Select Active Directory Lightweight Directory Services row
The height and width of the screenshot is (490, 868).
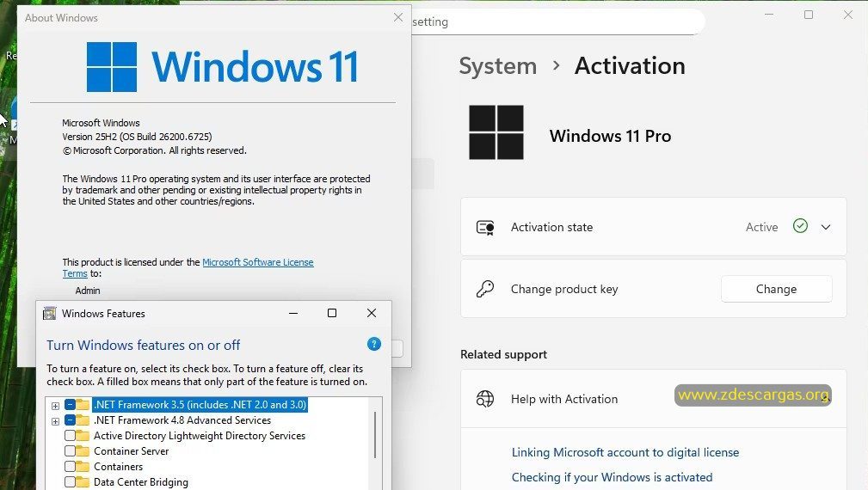pyautogui.click(x=200, y=435)
